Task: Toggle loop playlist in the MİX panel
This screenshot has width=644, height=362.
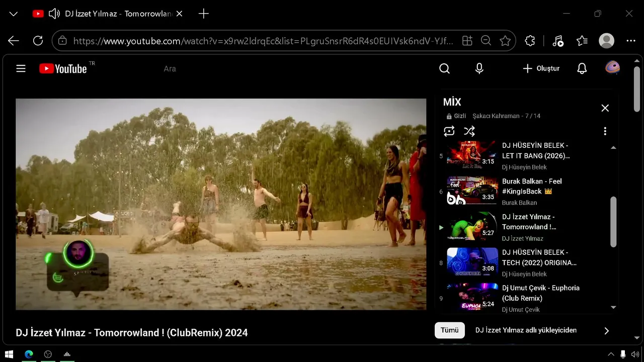Action: point(449,131)
